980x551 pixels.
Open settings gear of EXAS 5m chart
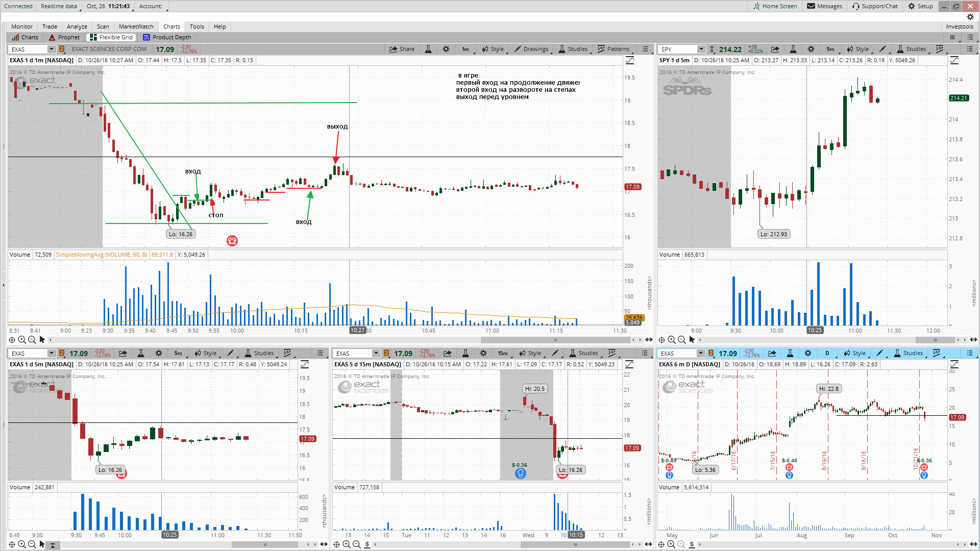coord(159,353)
